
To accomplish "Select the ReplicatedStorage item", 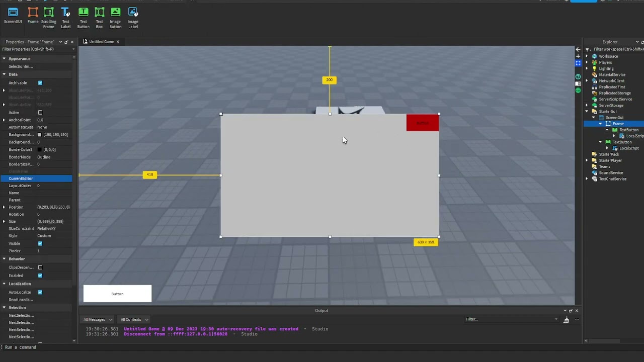I will (x=614, y=93).
